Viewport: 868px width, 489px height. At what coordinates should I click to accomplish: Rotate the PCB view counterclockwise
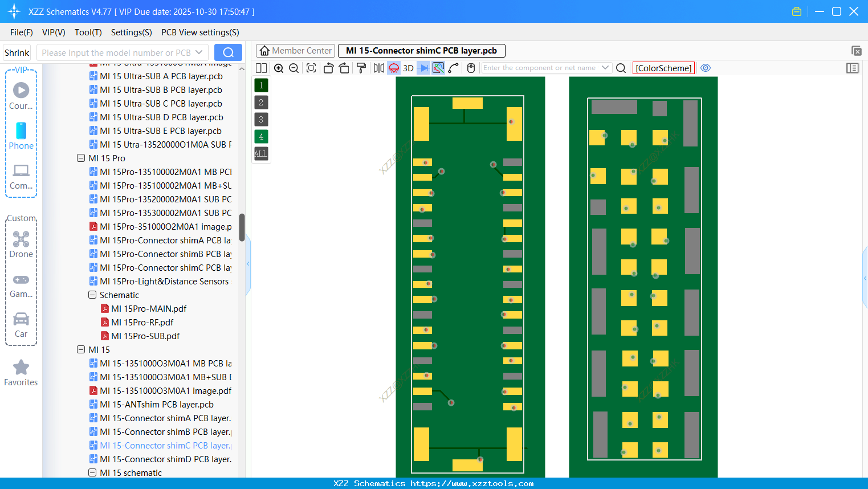[328, 68]
